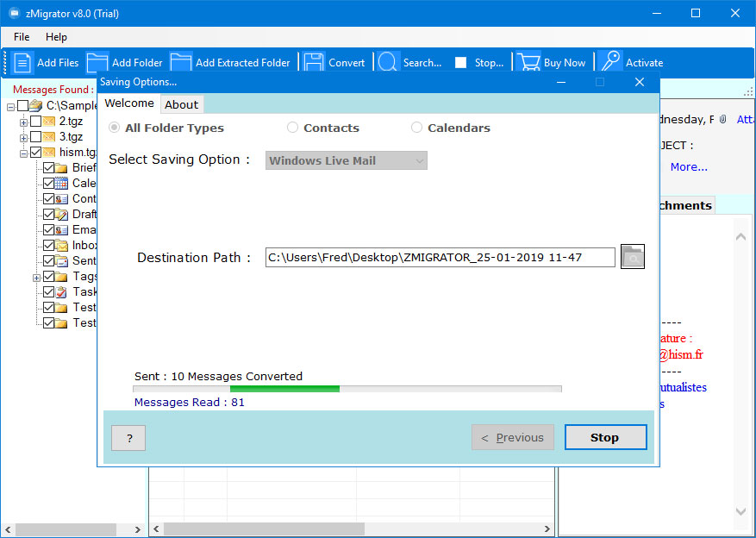The height and width of the screenshot is (538, 756).
Task: Open the File menu
Action: point(22,37)
